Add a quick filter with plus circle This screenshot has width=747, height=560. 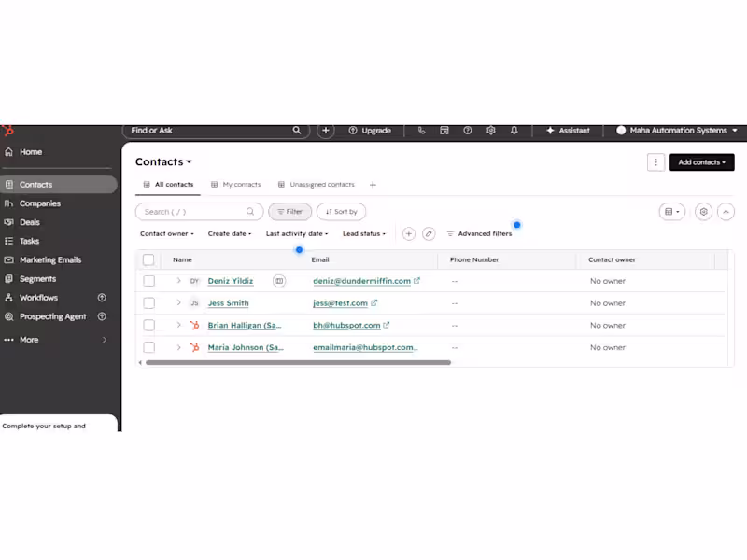pyautogui.click(x=408, y=234)
